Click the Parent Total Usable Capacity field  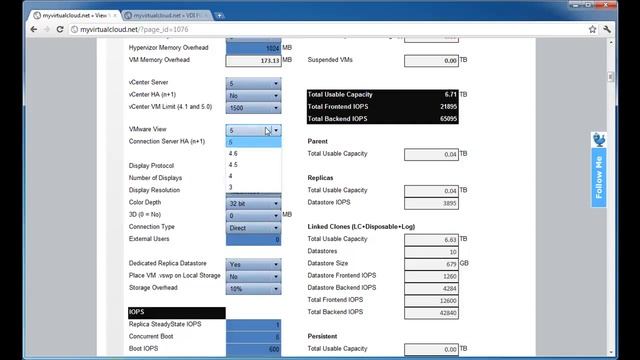[x=431, y=154]
